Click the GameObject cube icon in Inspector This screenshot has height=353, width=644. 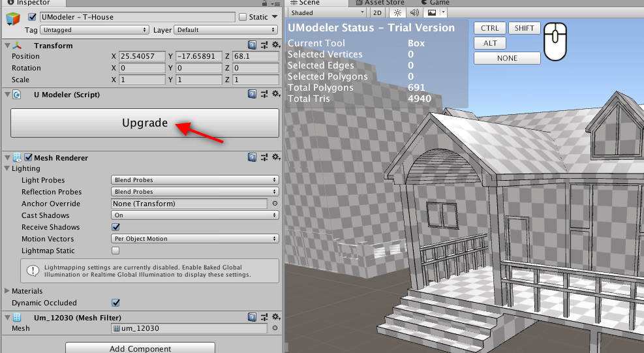[x=13, y=19]
